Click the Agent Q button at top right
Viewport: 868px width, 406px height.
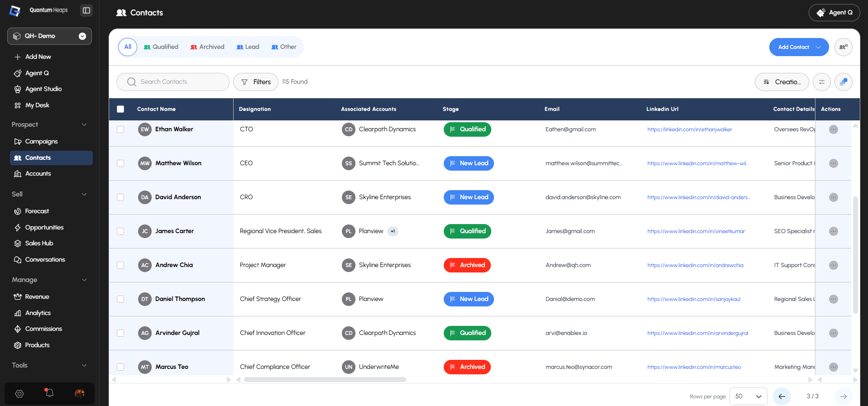pos(834,13)
